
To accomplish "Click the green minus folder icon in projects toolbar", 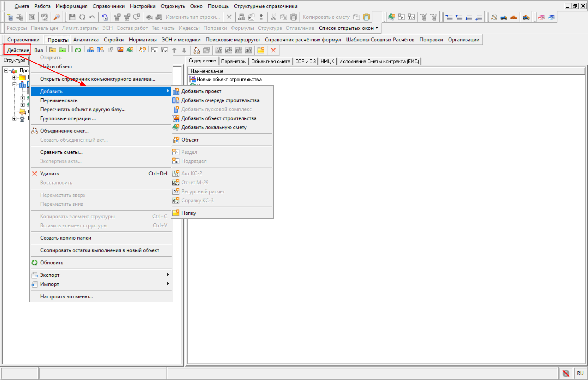I will click(63, 50).
